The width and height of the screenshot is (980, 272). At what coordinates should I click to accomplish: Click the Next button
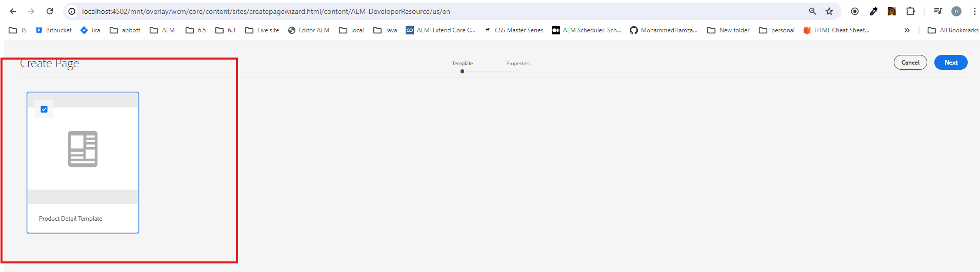tap(950, 63)
